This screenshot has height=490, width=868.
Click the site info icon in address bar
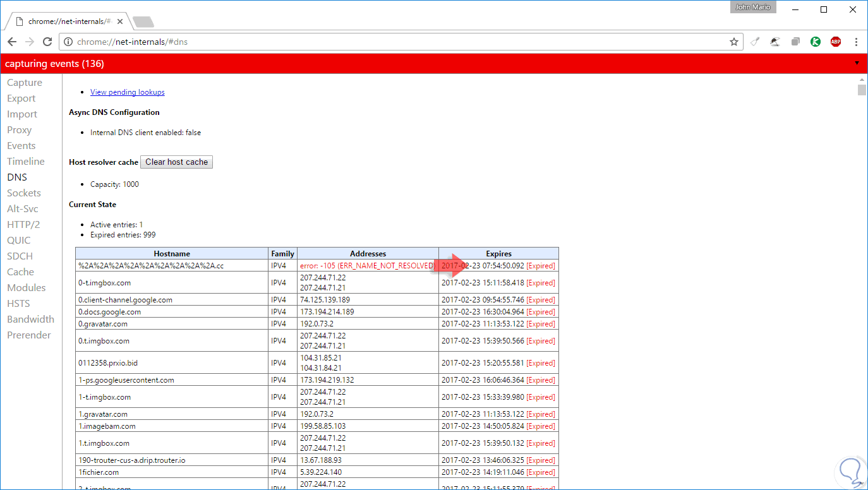[69, 42]
